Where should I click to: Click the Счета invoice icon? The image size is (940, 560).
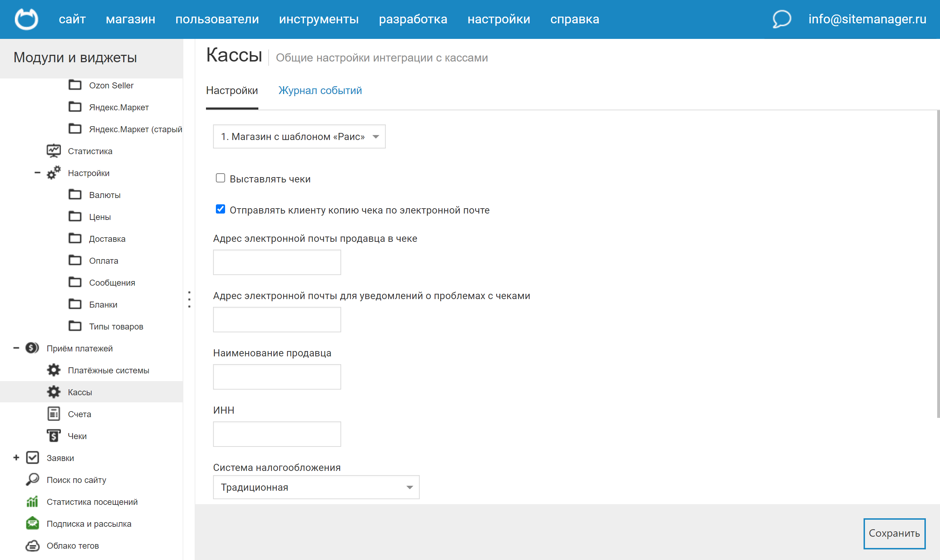(x=53, y=414)
